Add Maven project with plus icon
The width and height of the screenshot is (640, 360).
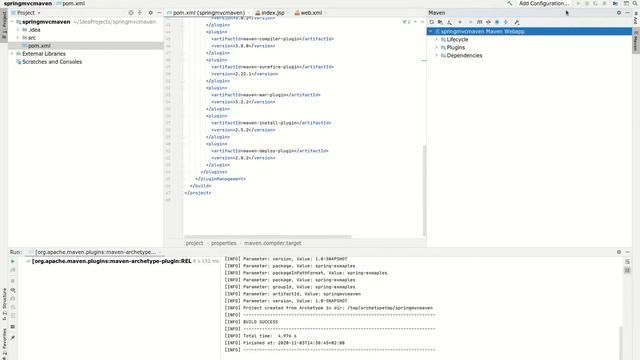tap(460, 22)
